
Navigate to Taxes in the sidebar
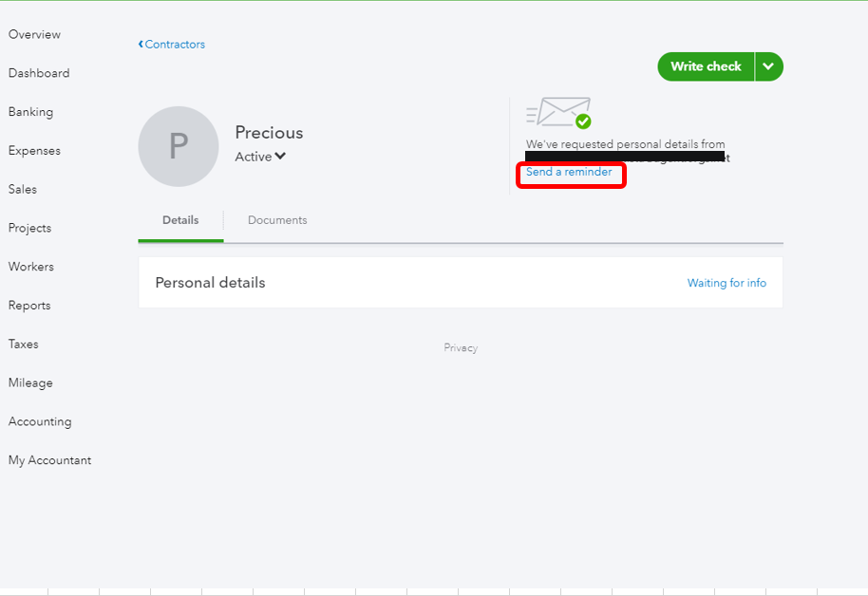tap(24, 345)
